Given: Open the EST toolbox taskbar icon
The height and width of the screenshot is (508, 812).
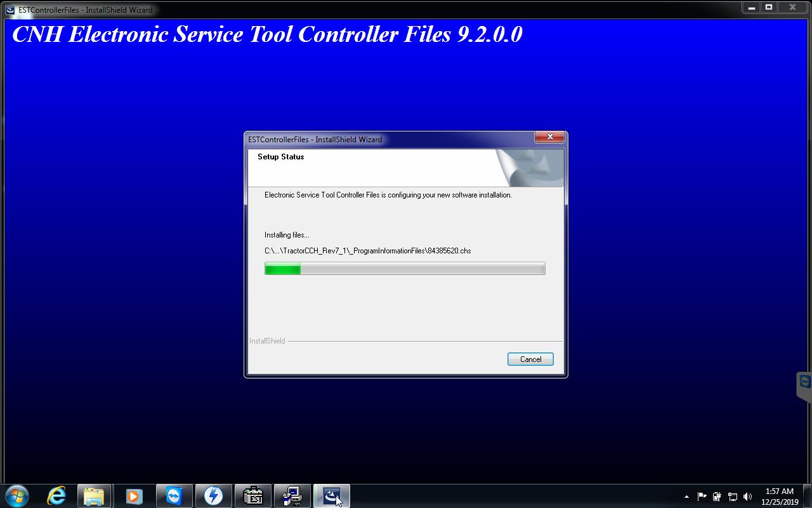Looking at the screenshot, I should point(253,496).
